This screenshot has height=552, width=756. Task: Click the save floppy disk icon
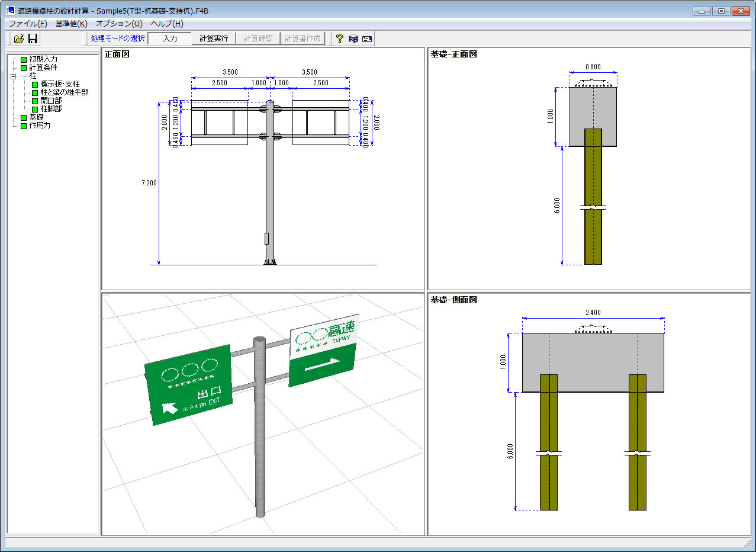[x=33, y=38]
